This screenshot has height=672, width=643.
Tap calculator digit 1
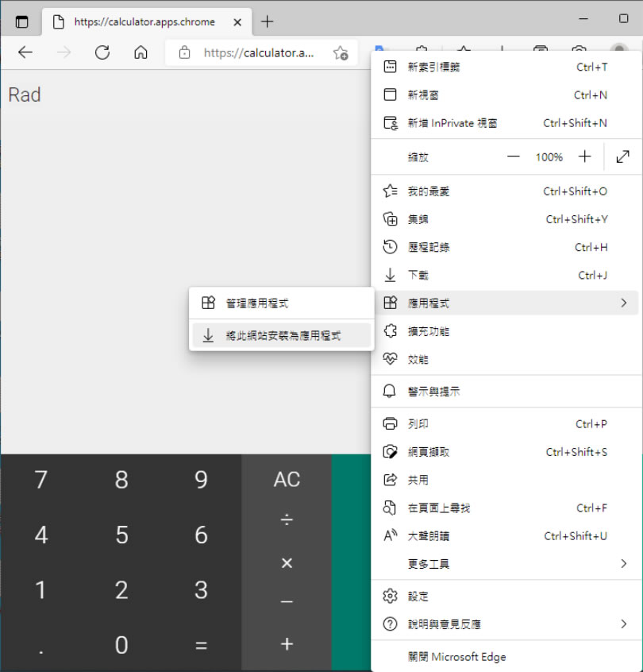[x=40, y=590]
